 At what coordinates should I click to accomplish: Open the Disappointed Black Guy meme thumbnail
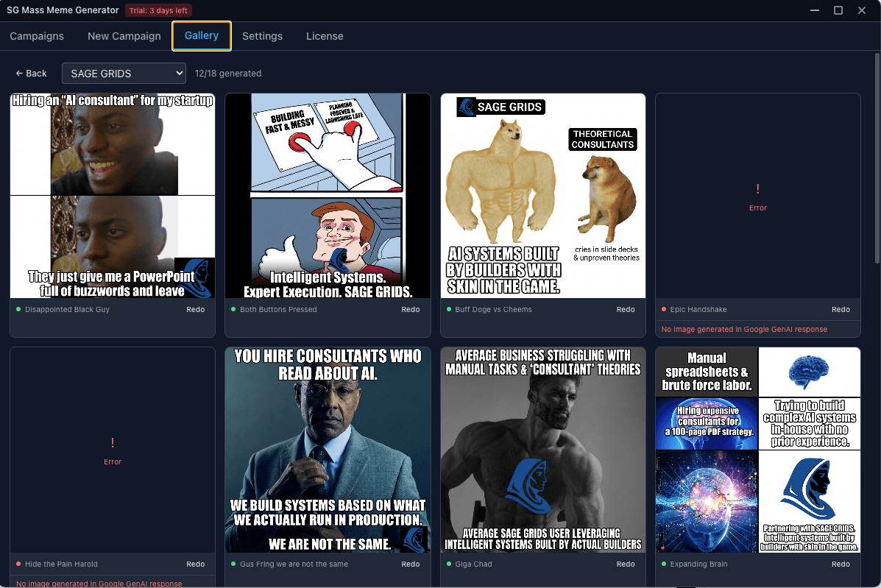pyautogui.click(x=113, y=196)
